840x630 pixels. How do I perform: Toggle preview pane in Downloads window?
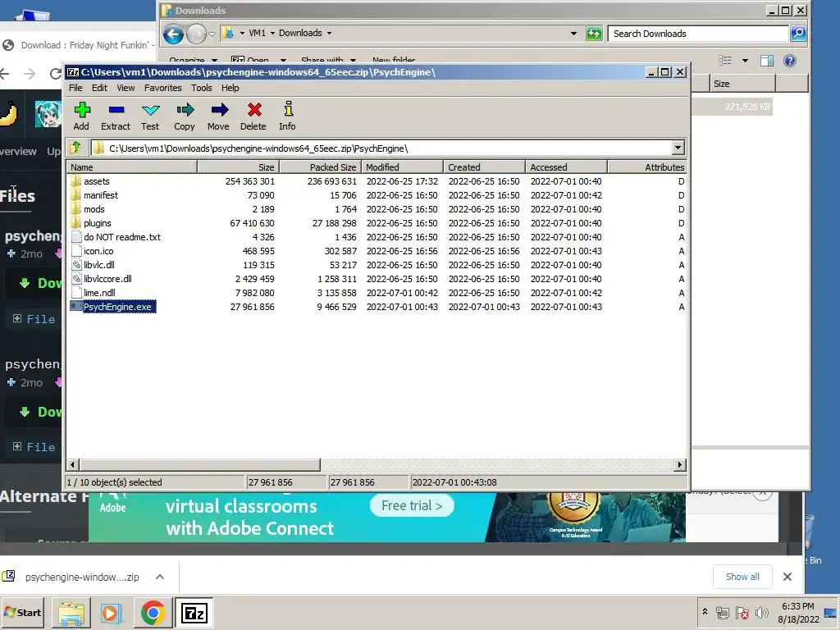(x=767, y=61)
